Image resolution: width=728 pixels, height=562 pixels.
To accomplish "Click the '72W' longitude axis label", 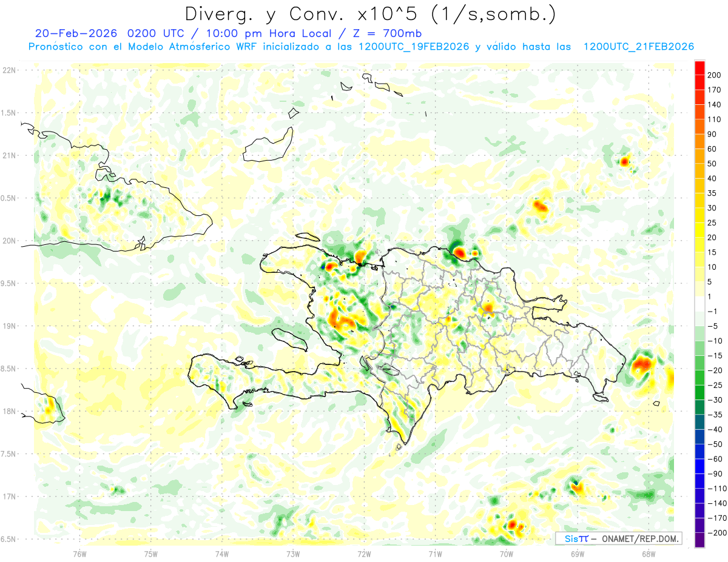I will tap(364, 554).
